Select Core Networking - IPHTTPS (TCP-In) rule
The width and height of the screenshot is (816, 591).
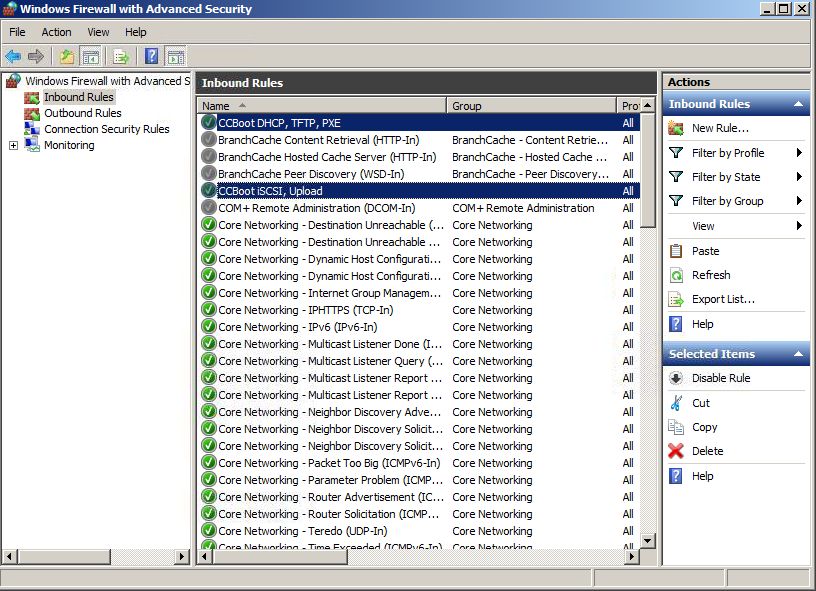pos(420,310)
